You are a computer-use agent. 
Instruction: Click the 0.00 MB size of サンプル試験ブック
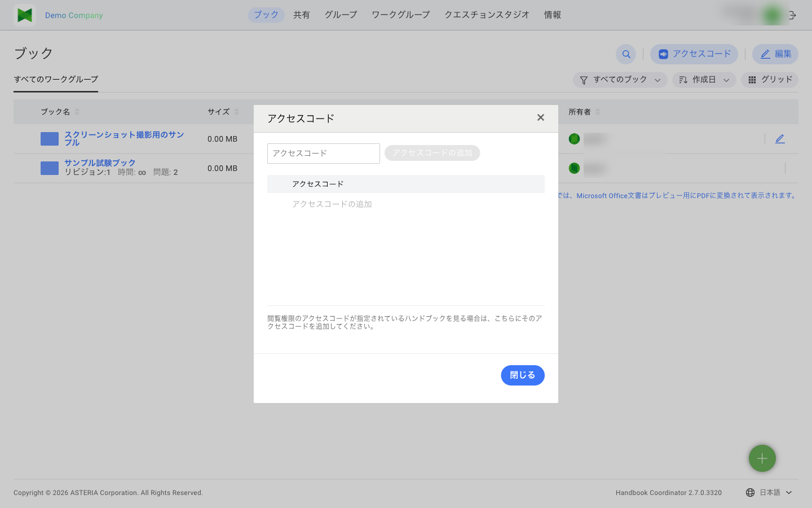[x=222, y=168]
